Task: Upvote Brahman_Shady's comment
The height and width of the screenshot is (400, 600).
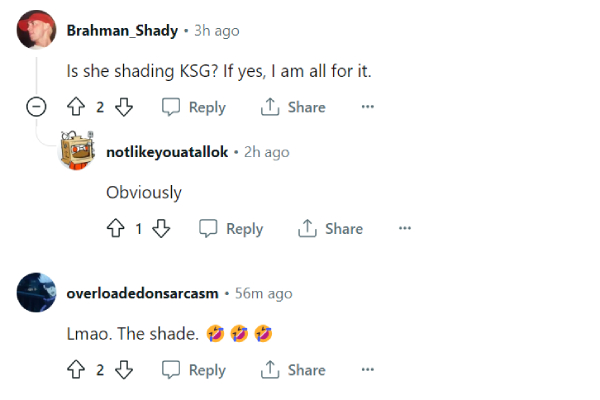Action: pos(76,107)
